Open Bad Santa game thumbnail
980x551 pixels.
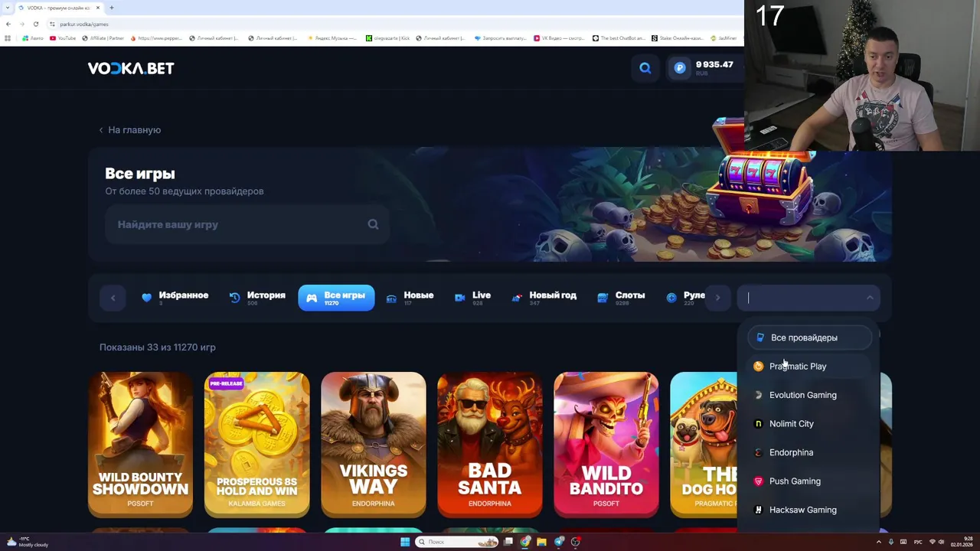[489, 445]
